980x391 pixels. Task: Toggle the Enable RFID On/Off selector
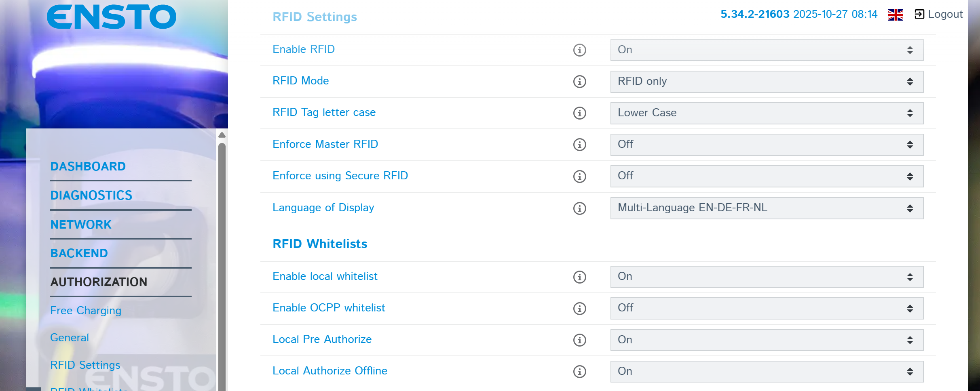pos(767,50)
